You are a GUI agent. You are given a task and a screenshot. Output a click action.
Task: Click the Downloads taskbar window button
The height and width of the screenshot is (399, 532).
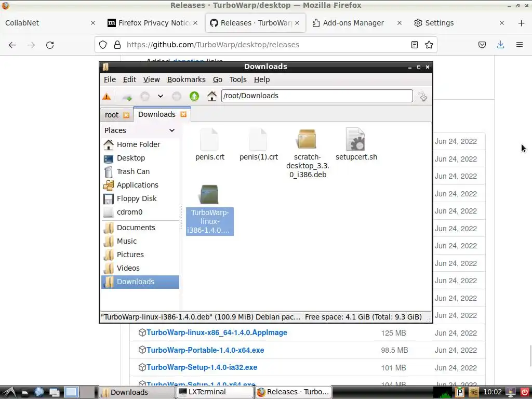pos(137,392)
